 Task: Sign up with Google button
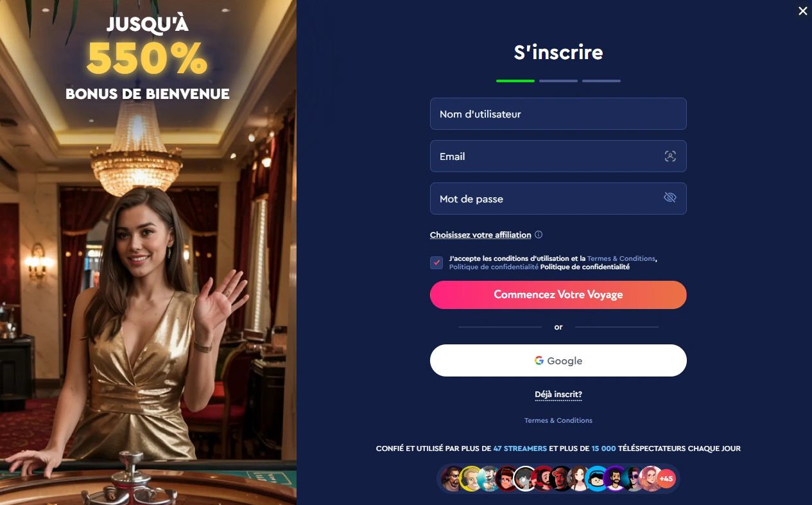coord(558,360)
